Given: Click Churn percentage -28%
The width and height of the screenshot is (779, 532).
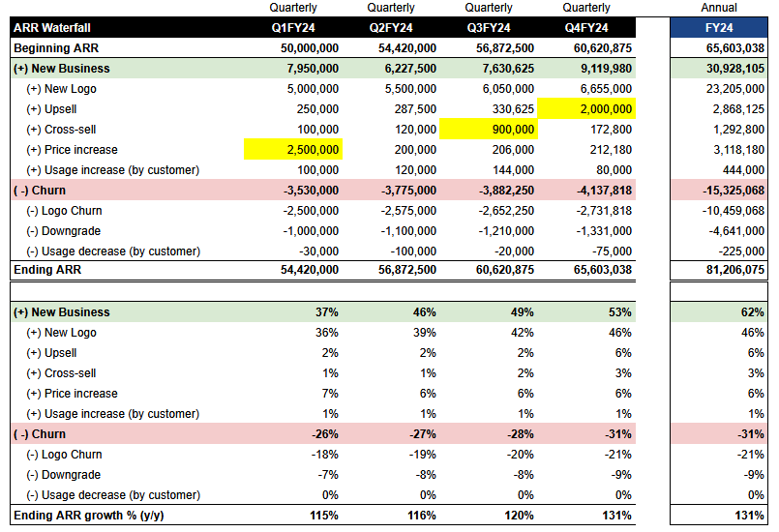Looking at the screenshot, I should tap(521, 434).
